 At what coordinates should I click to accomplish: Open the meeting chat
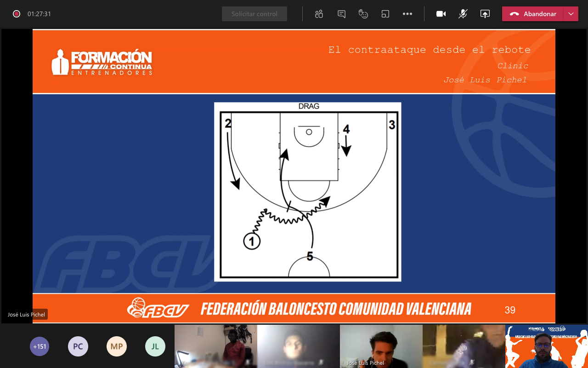(341, 14)
